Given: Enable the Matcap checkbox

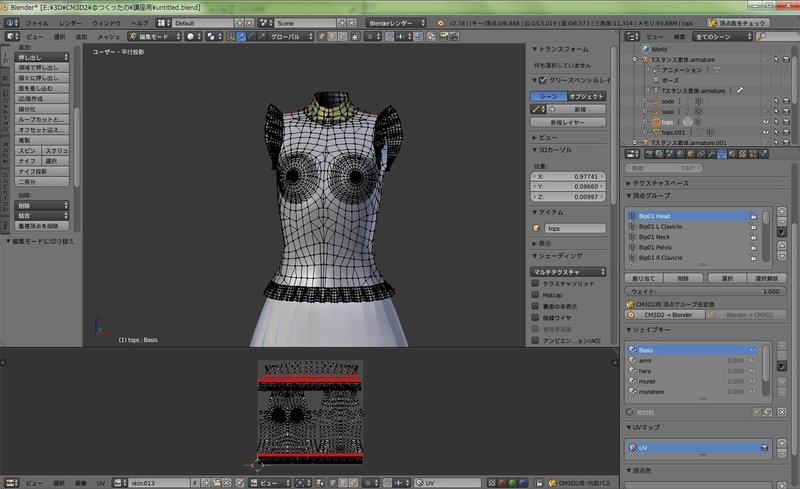Looking at the screenshot, I should coord(535,295).
